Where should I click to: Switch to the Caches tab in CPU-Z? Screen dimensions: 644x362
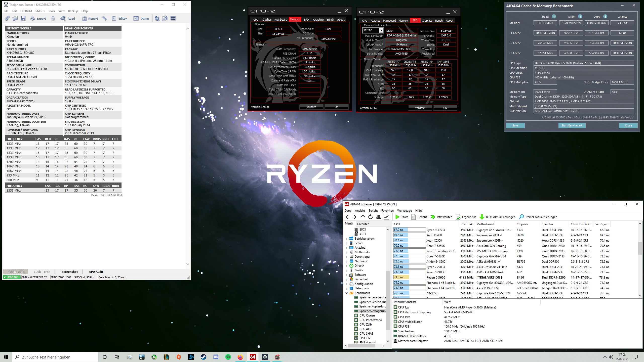coord(267,19)
